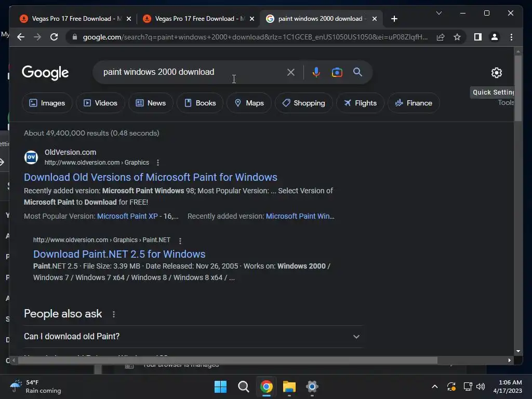Open options for OldVersion.com result

coord(158,163)
